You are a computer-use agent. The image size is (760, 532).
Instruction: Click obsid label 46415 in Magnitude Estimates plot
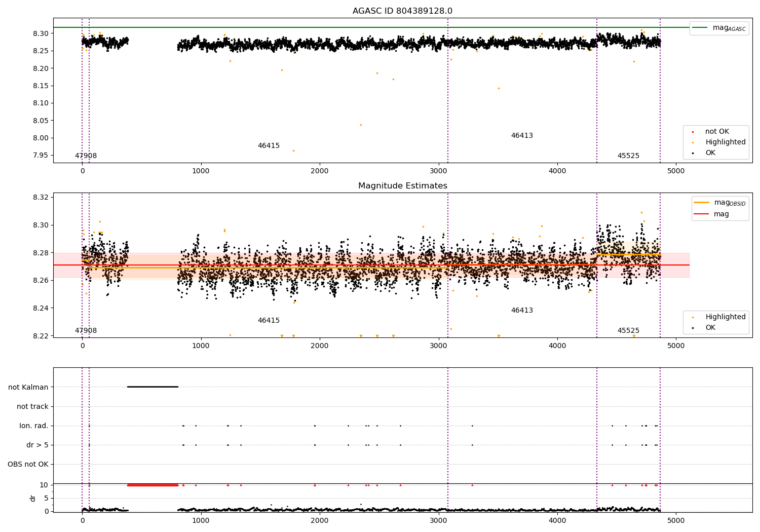click(269, 321)
